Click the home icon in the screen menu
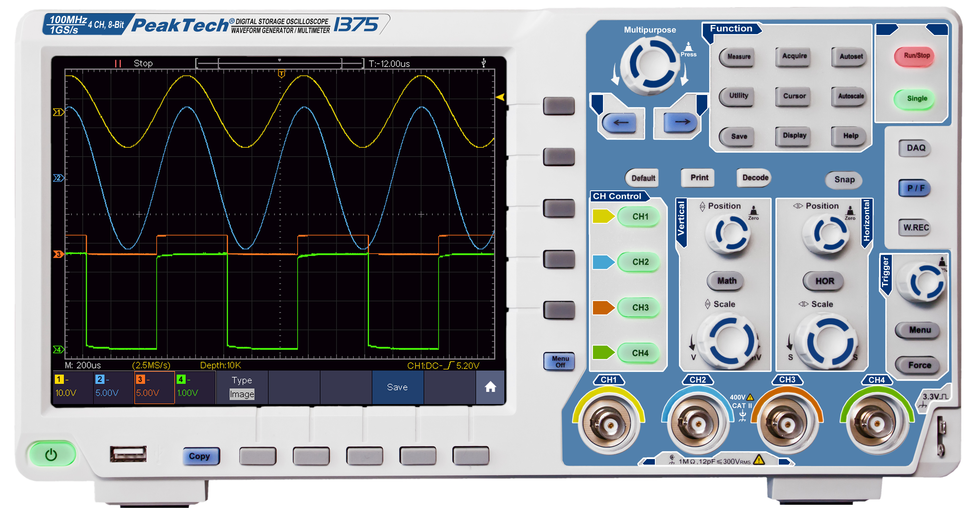This screenshot has height=517, width=980. [490, 387]
